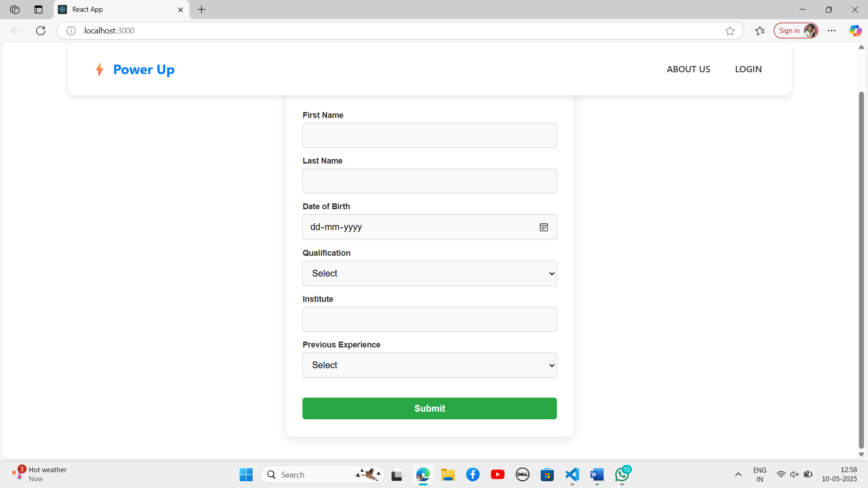Expand the Previous Experience dropdown
868x488 pixels.
(x=429, y=365)
